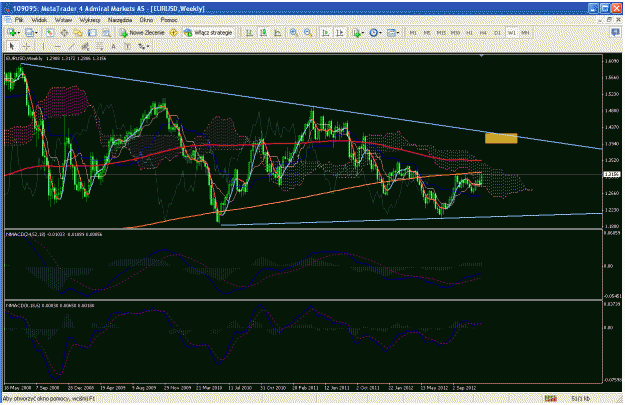625x405 pixels.
Task: Open the Pomoc menu
Action: (x=169, y=20)
